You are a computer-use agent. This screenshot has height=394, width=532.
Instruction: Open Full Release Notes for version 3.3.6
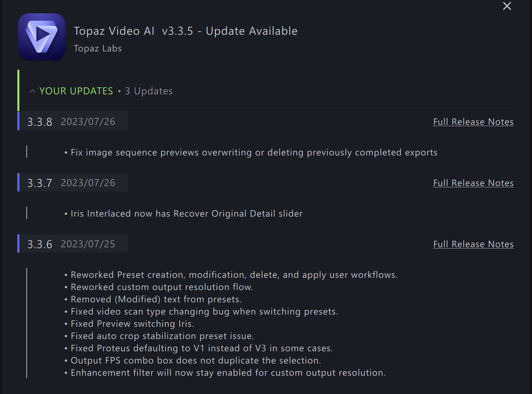click(x=473, y=244)
